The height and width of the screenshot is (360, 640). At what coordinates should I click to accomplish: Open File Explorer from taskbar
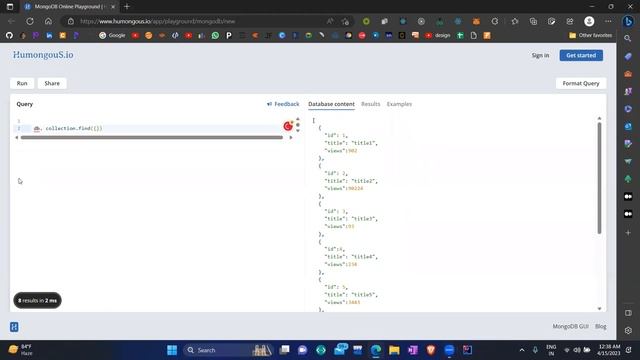pyautogui.click(x=394, y=350)
